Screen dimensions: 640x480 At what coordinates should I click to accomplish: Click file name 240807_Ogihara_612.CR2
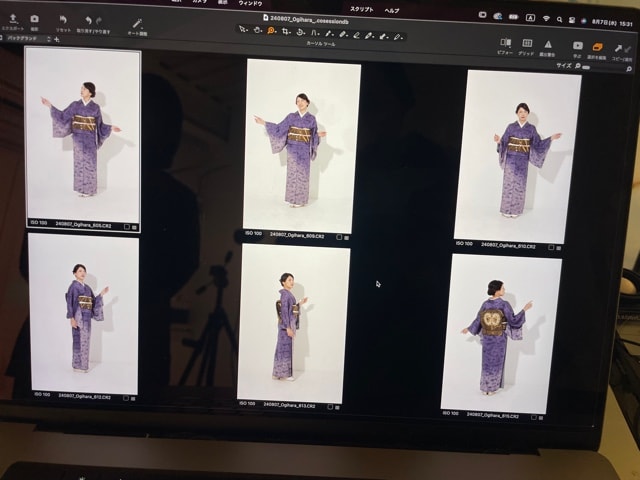[x=84, y=396]
